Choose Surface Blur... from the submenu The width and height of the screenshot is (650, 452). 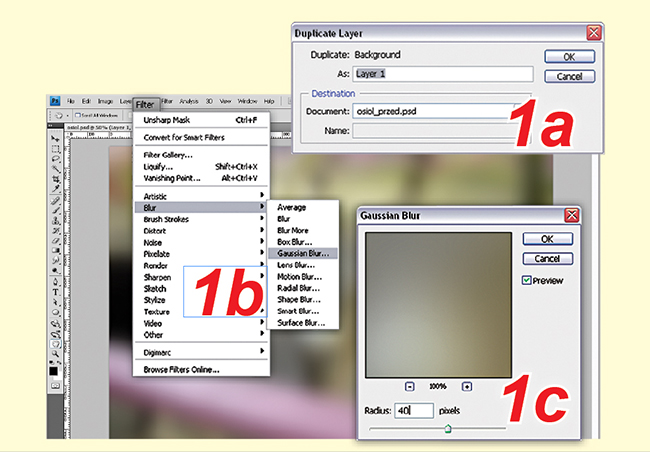pos(303,323)
